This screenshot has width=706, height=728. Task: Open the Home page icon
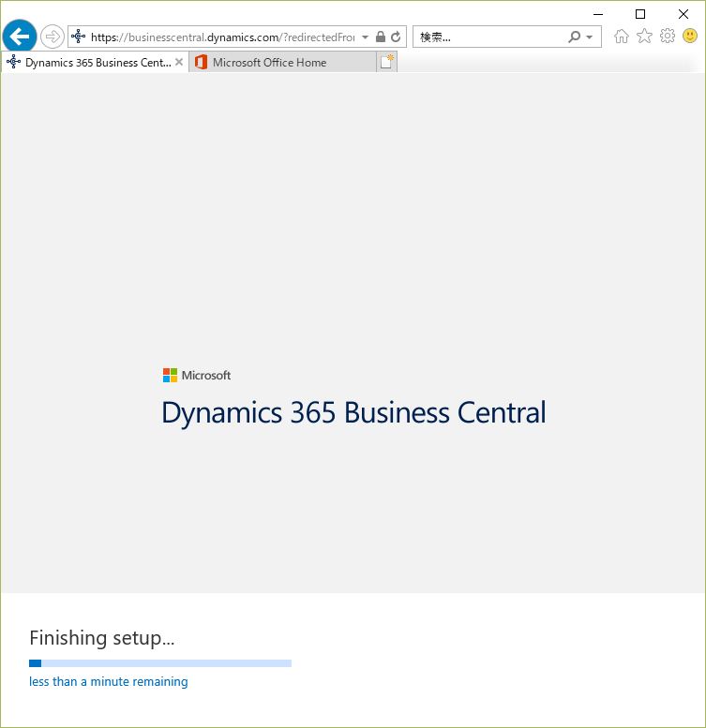coord(621,37)
